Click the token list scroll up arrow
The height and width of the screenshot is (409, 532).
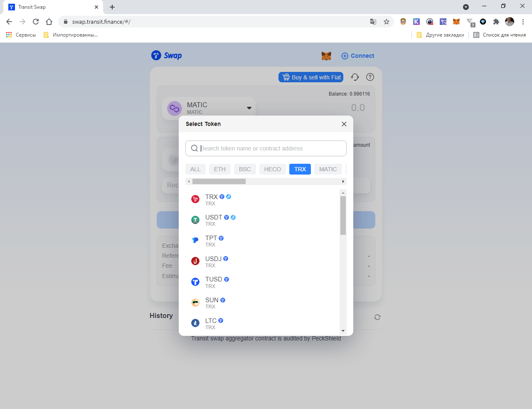343,193
